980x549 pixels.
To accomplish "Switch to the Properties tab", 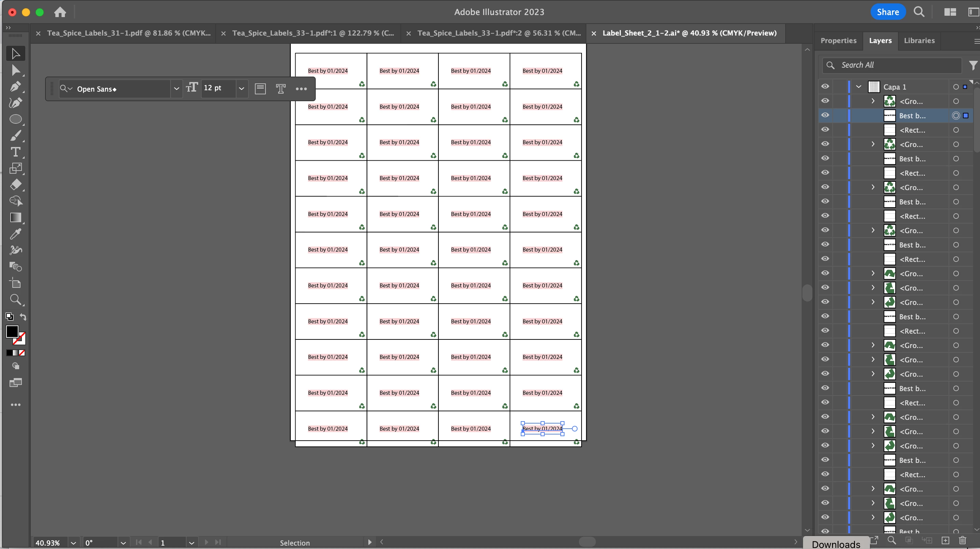I will click(838, 40).
